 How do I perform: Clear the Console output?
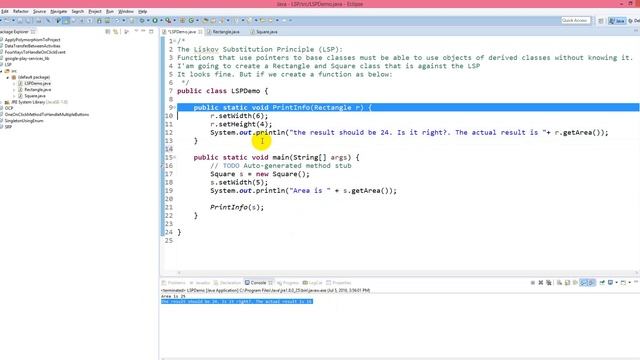pyautogui.click(x=559, y=282)
